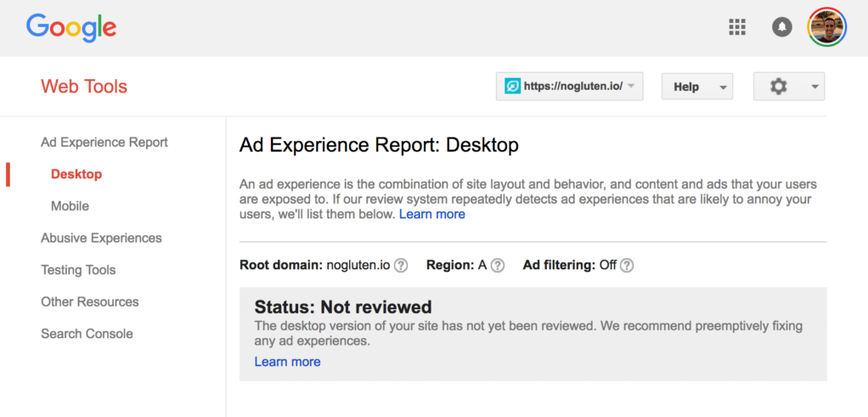Select Mobile in the sidebar

(70, 206)
